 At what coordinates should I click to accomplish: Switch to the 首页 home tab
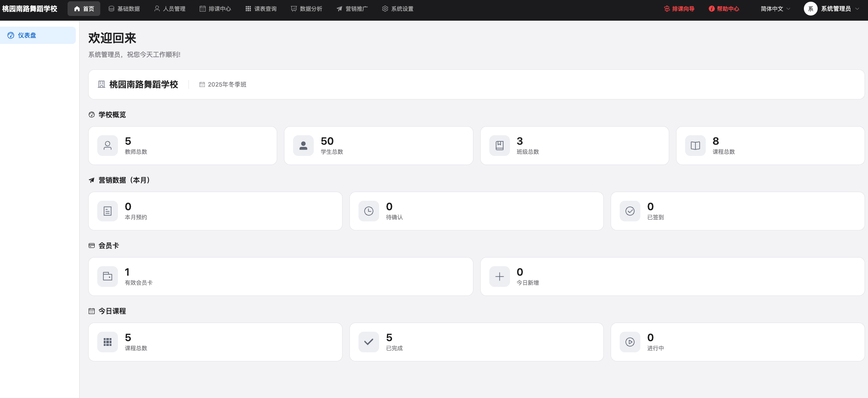pyautogui.click(x=84, y=8)
